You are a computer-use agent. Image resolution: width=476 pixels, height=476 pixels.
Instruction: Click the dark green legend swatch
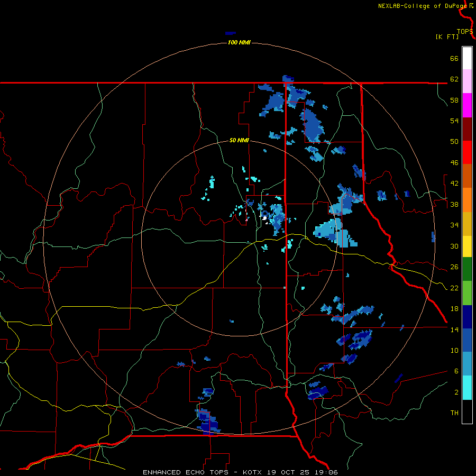coord(467,269)
